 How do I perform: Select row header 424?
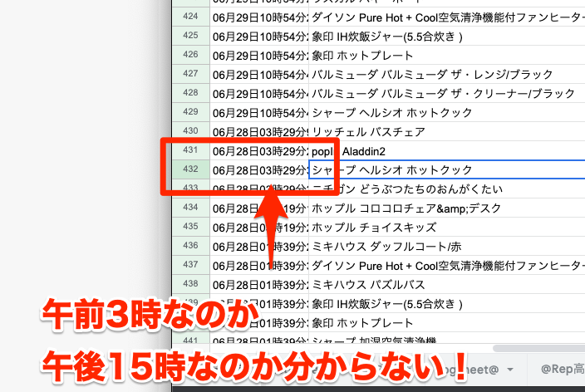[190, 17]
